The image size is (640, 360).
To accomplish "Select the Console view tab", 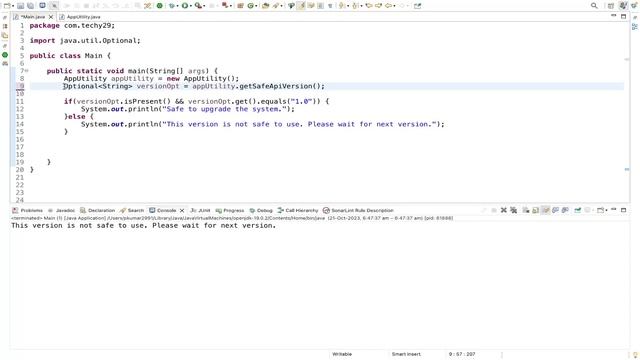I will pos(166,210).
